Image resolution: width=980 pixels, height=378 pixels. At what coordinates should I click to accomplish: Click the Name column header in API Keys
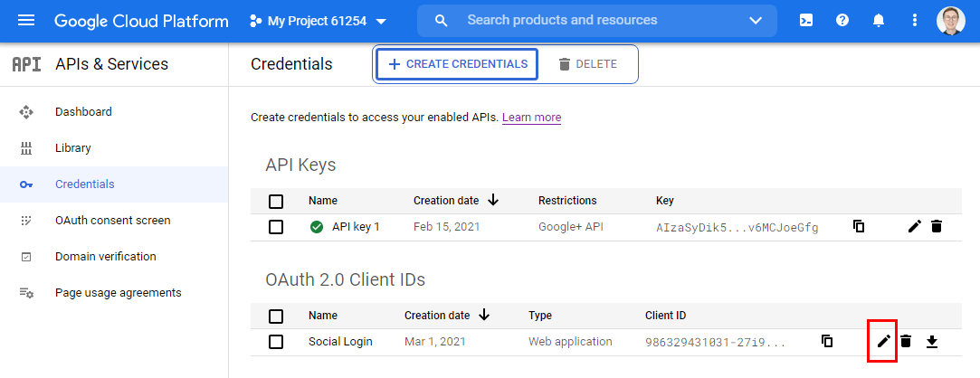(x=322, y=201)
